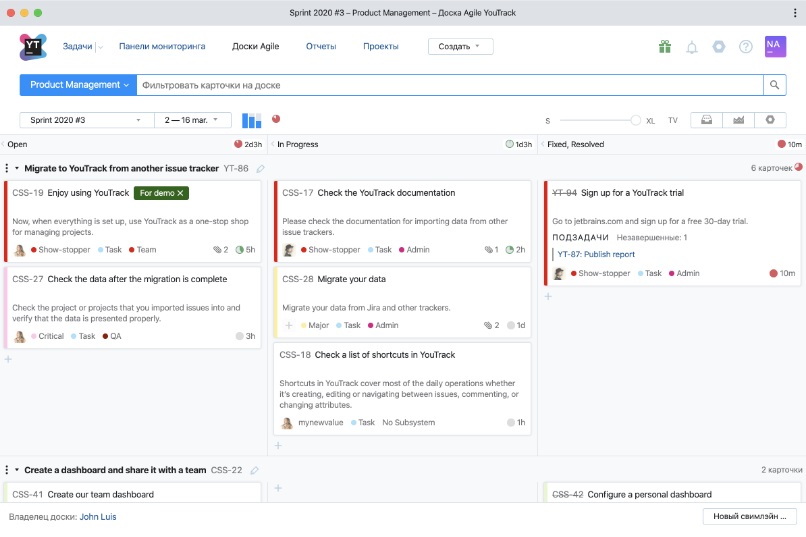Screen dimensions: 806x537
Task: Set card size to S label
Action: [547, 121]
